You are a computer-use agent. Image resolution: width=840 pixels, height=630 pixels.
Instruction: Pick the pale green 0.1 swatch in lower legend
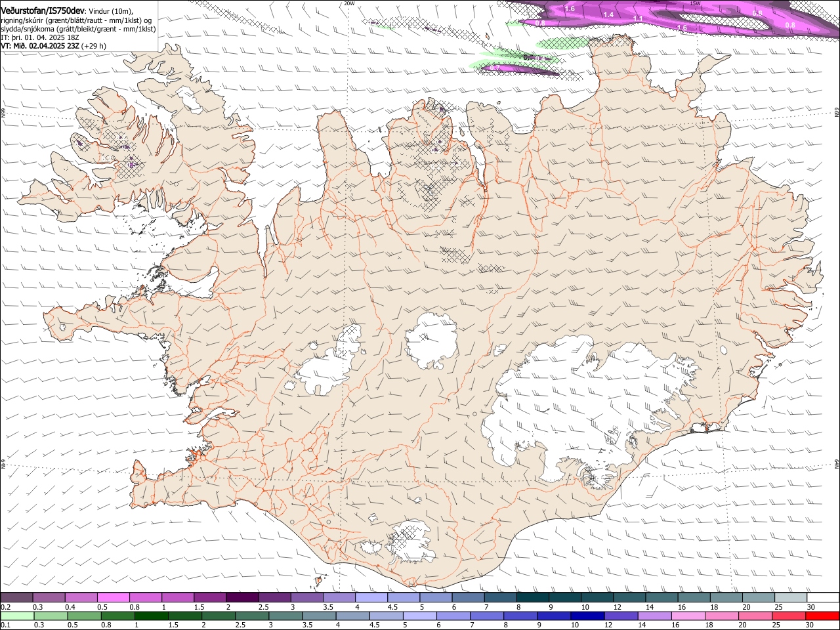coord(17,616)
